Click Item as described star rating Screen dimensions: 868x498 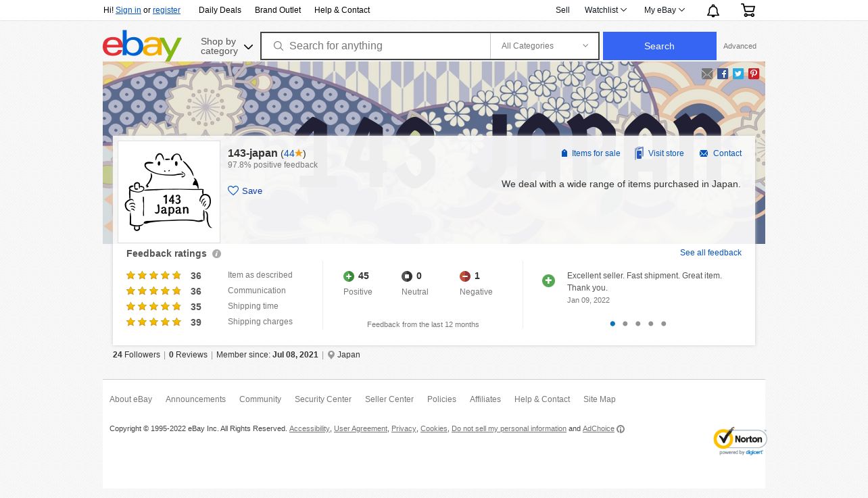pos(153,275)
